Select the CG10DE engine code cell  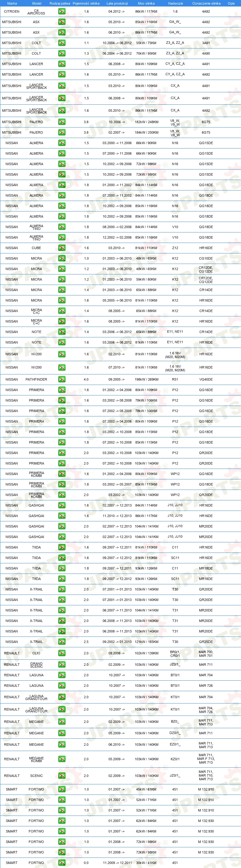[x=206, y=258]
